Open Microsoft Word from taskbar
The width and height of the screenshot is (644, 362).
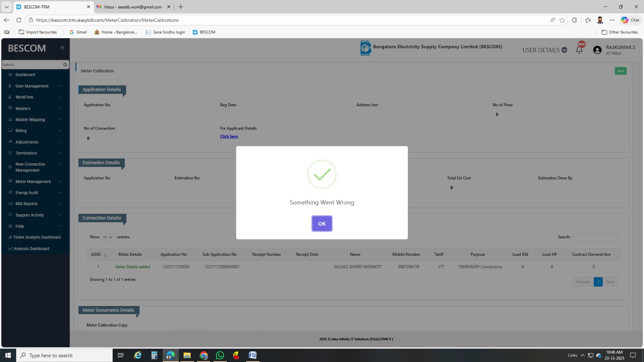coord(253,355)
